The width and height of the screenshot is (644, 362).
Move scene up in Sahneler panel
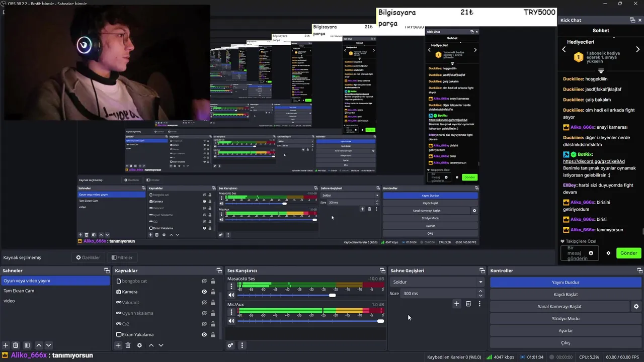click(x=39, y=345)
